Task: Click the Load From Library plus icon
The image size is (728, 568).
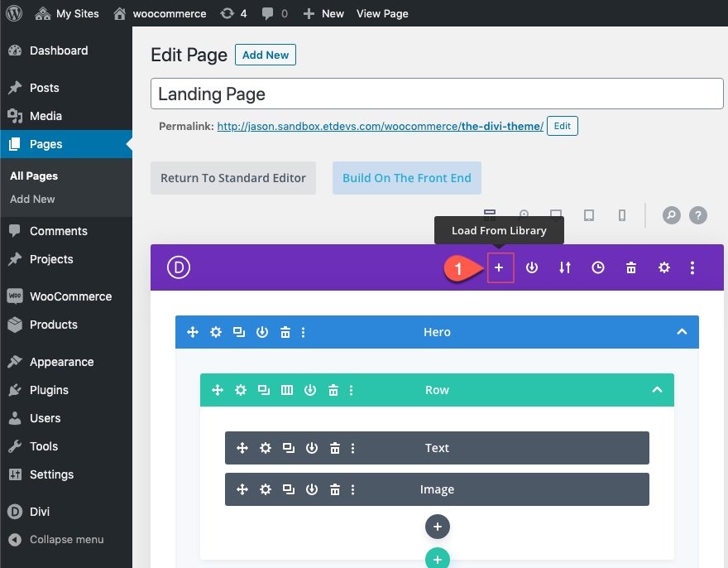Action: (500, 267)
